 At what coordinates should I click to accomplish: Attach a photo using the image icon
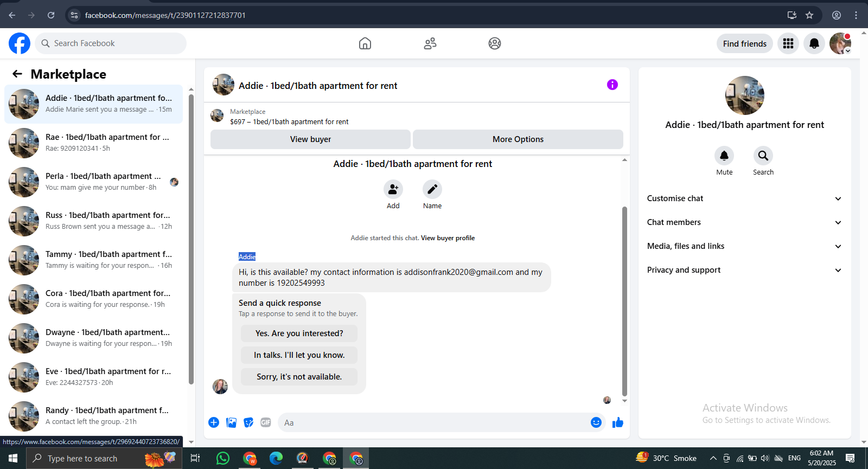231,422
